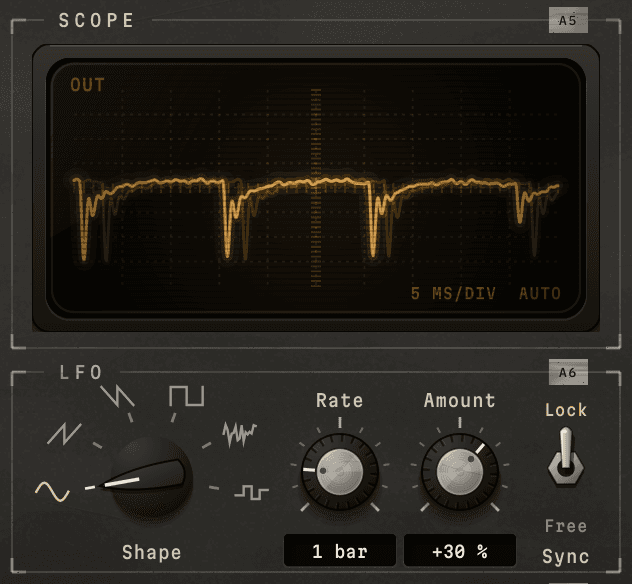Click the Rate label

340,401
